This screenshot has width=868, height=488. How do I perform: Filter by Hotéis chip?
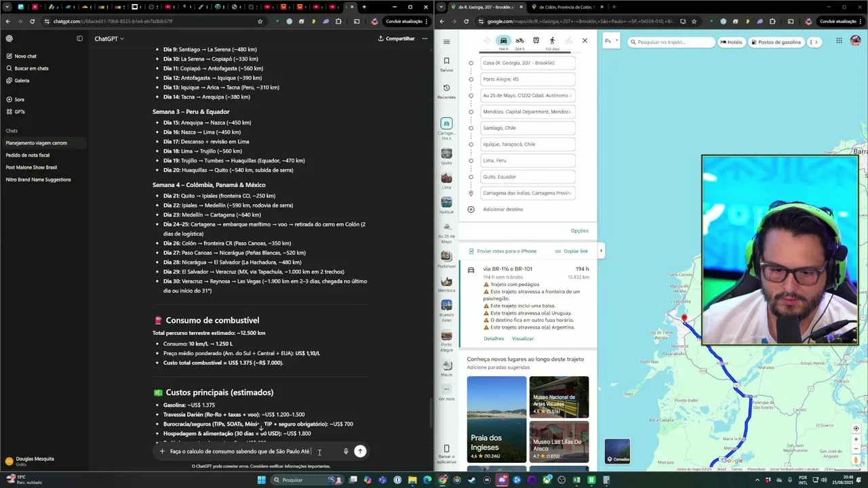(x=731, y=42)
